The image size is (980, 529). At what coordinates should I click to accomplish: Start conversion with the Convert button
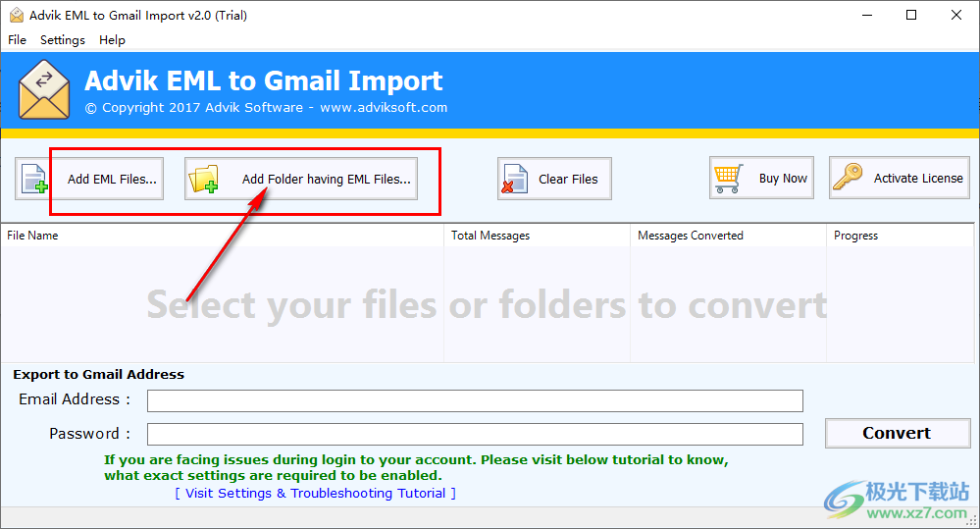[x=898, y=434]
